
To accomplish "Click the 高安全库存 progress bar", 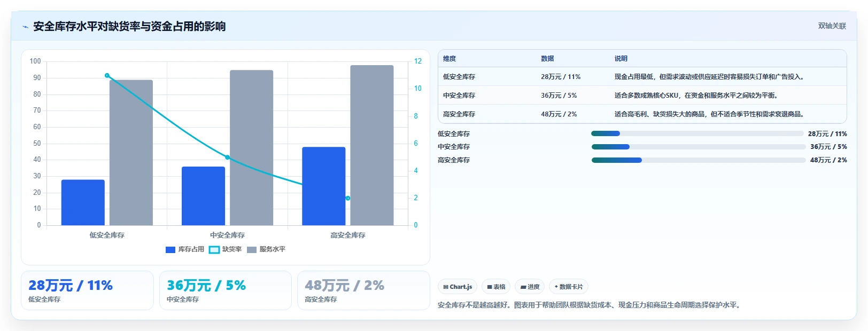I will click(699, 160).
